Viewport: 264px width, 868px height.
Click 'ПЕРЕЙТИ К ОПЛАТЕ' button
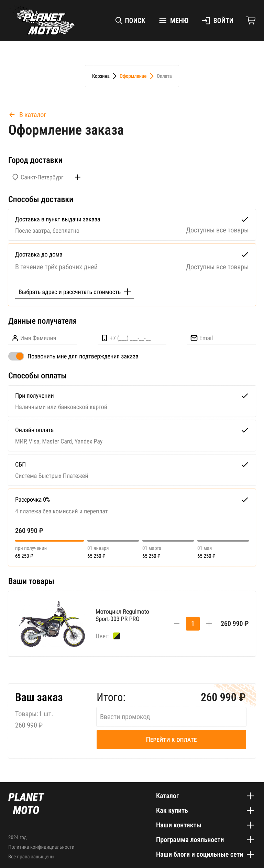(171, 739)
